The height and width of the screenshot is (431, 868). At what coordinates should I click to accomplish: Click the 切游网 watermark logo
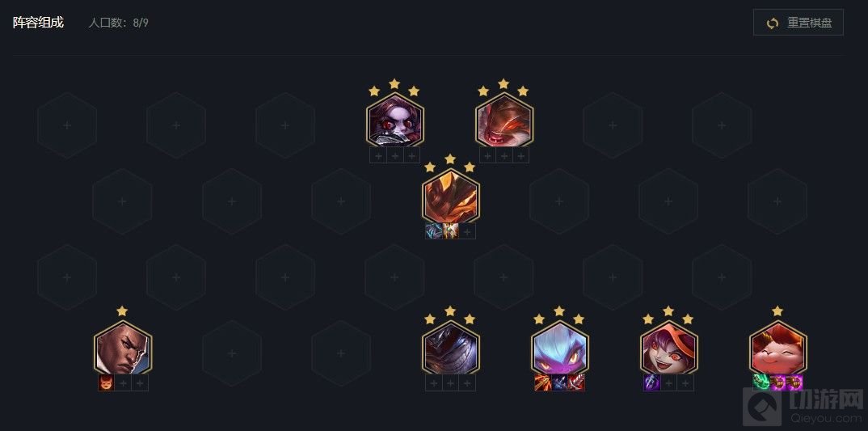click(x=804, y=405)
